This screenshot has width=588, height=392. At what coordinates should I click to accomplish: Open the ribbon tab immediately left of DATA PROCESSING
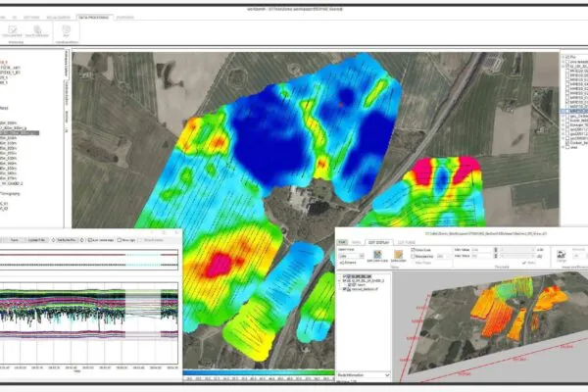(x=59, y=18)
